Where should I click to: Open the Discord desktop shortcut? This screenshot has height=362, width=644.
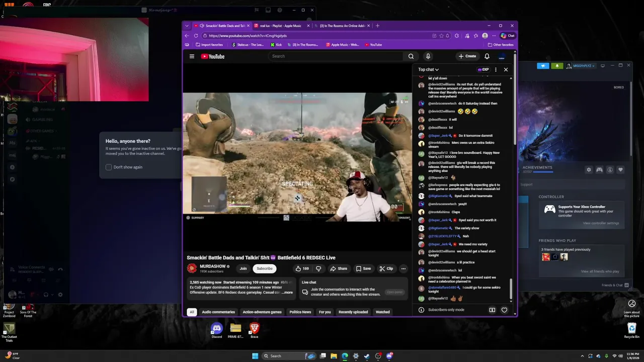coord(216,330)
